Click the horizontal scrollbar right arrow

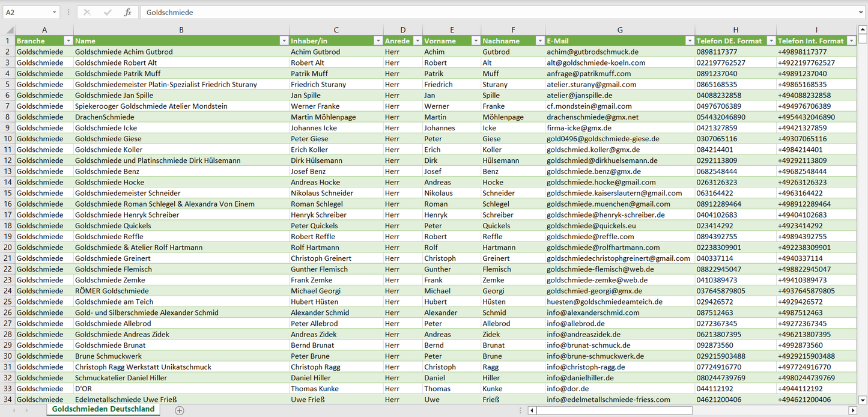pyautogui.click(x=852, y=410)
